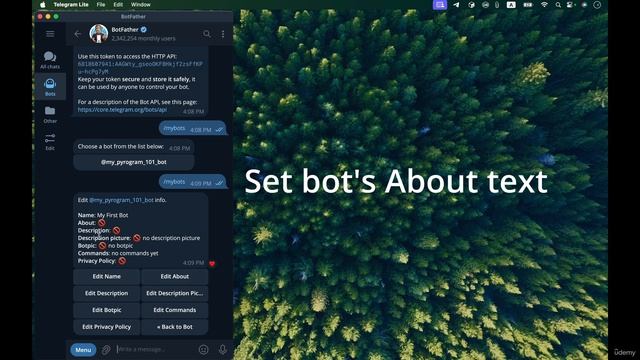This screenshot has height=360, width=640.
Task: Open the Window menu
Action: [x=140, y=4]
